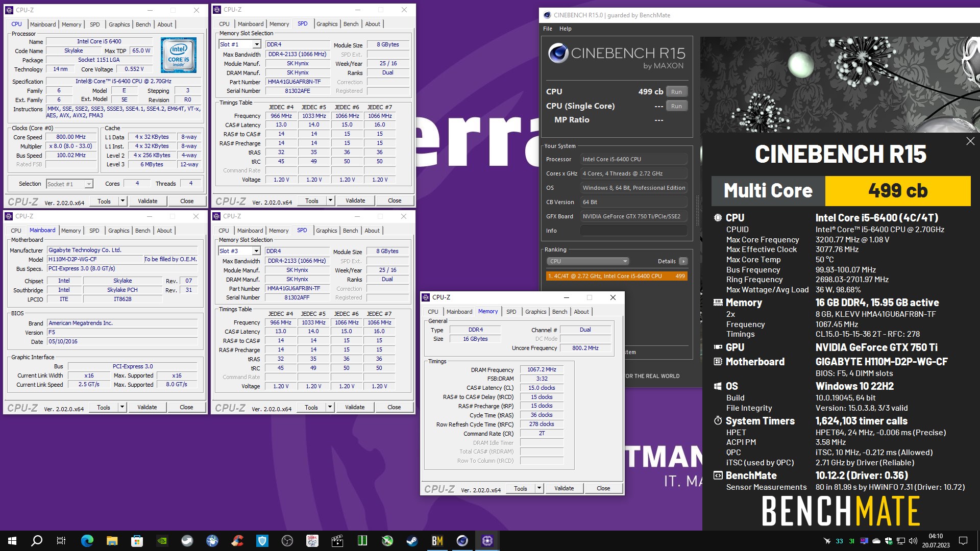Click the OneDrive cloud tray icon
Viewport: 980px width, 551px height.
pyautogui.click(x=876, y=541)
